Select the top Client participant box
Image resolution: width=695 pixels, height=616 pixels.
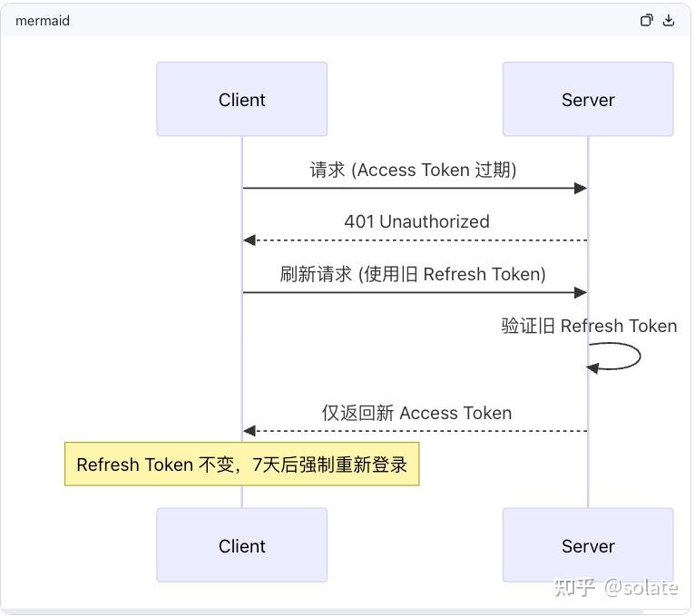pyautogui.click(x=242, y=99)
